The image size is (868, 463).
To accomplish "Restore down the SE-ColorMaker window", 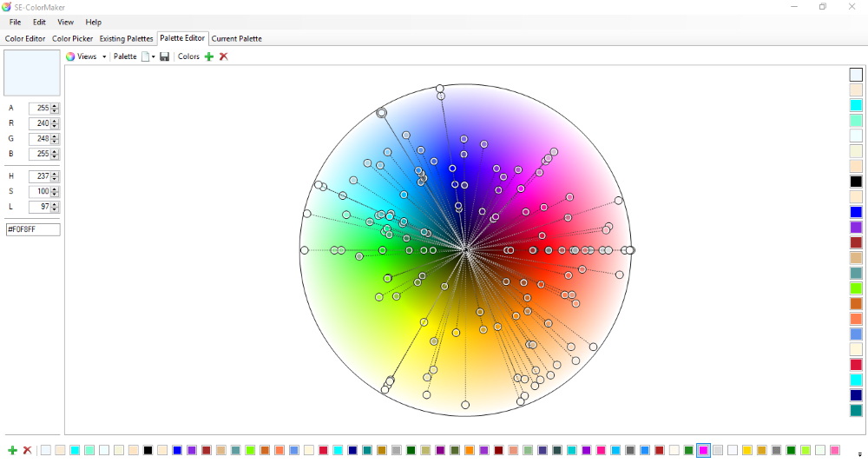I will (823, 7).
